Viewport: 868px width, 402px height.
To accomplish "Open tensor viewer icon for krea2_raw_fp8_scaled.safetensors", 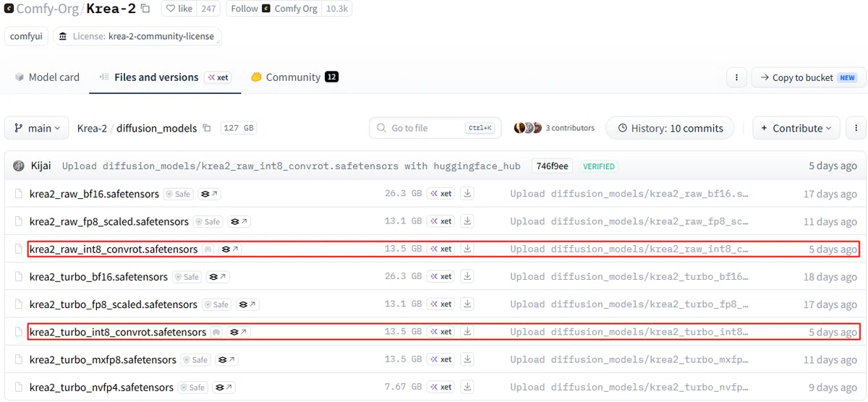I will [x=240, y=221].
